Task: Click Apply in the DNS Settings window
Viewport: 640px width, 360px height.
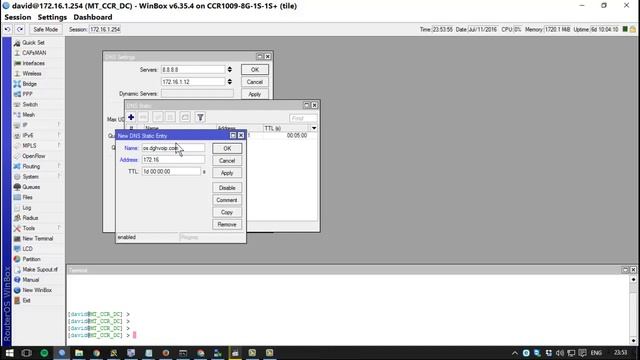Action: click(255, 94)
